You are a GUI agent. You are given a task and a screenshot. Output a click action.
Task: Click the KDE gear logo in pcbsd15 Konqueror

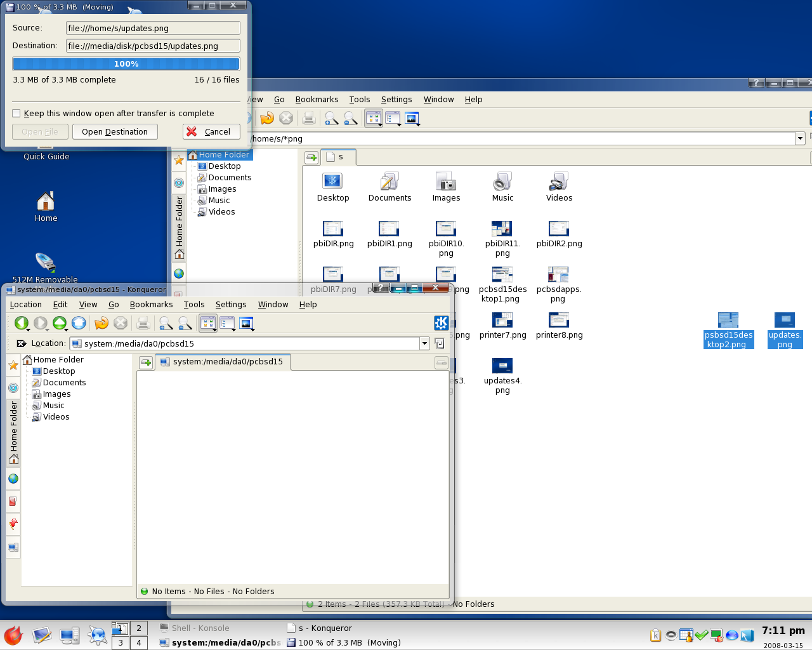(x=442, y=323)
